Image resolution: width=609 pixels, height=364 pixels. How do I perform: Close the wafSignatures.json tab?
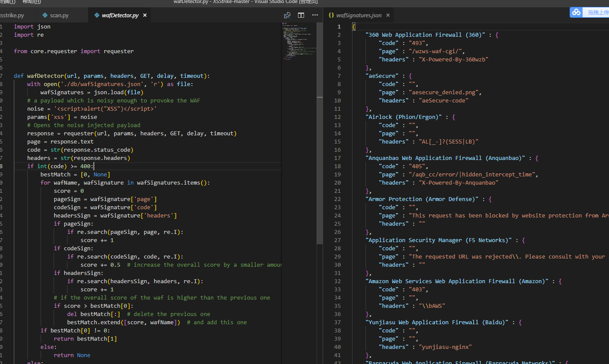tap(388, 15)
